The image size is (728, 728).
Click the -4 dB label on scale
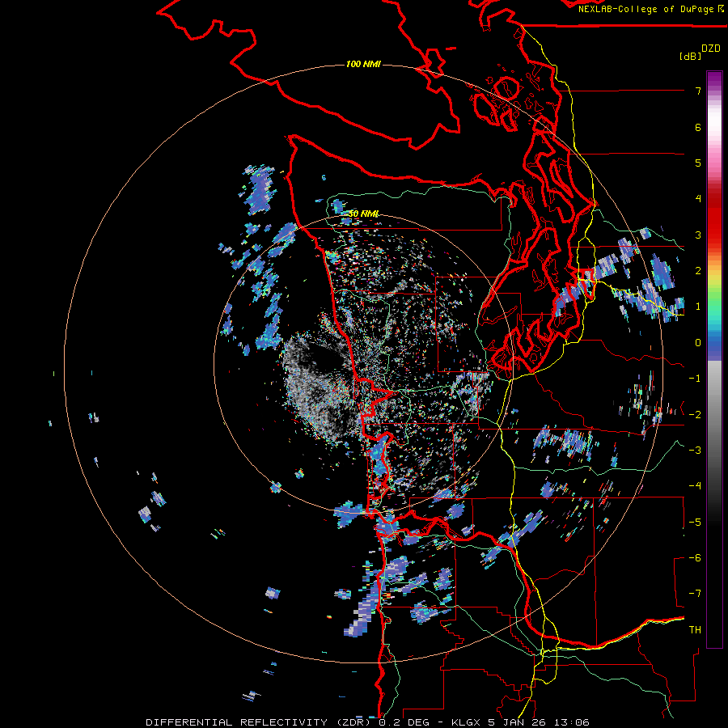pyautogui.click(x=695, y=486)
